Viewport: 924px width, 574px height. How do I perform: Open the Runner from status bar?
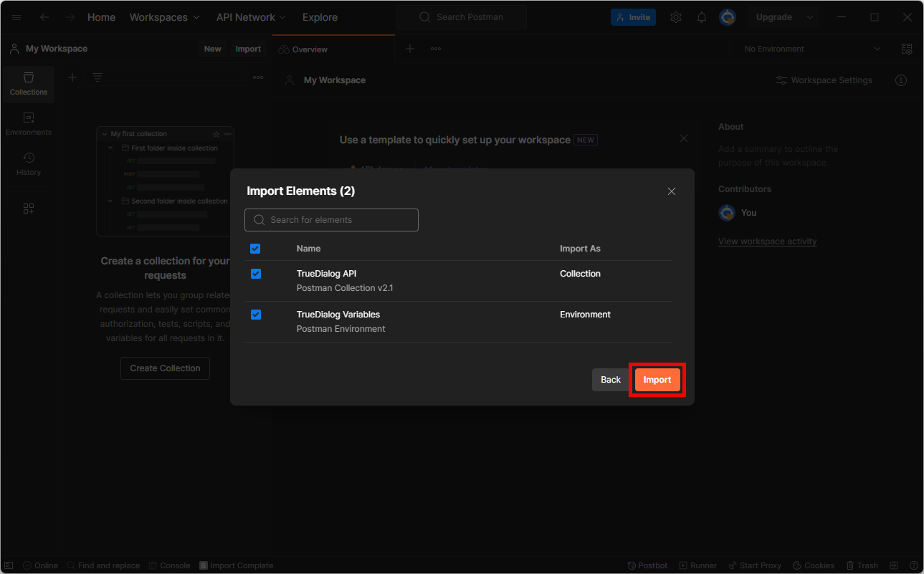pyautogui.click(x=698, y=565)
